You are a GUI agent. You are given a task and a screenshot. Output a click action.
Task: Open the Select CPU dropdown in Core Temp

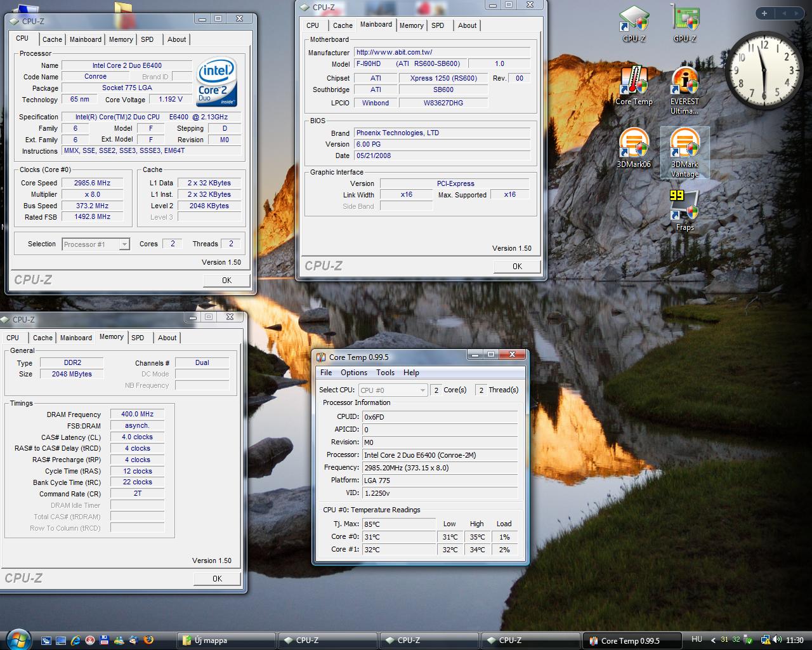coord(393,390)
